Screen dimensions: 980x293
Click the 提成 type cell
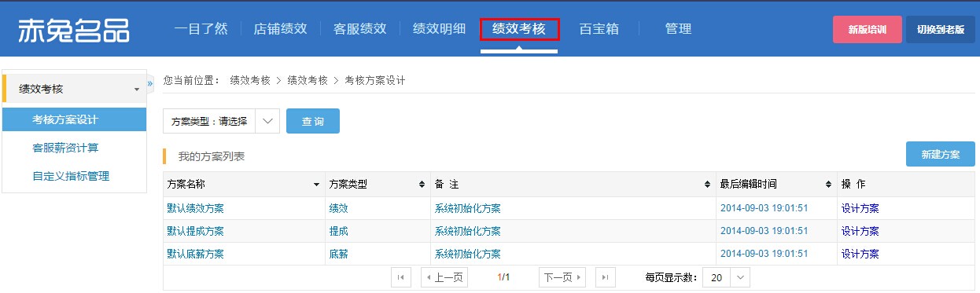pyautogui.click(x=338, y=231)
